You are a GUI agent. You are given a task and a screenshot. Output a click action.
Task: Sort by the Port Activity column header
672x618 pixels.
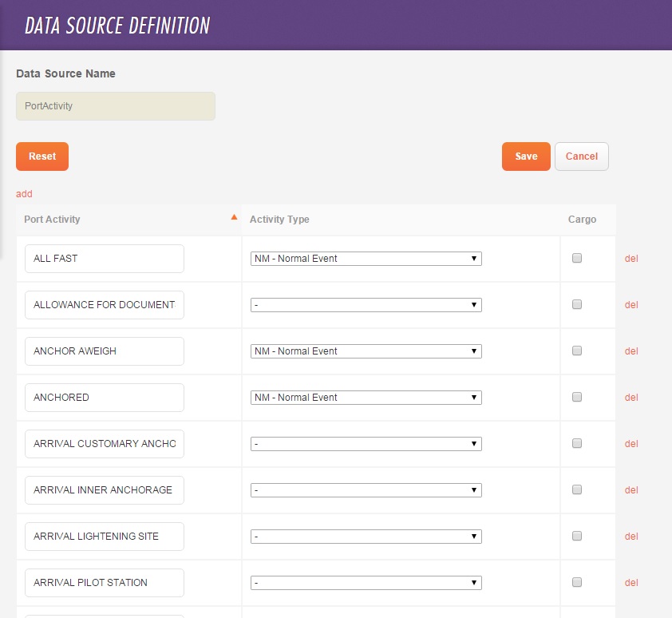click(x=53, y=220)
